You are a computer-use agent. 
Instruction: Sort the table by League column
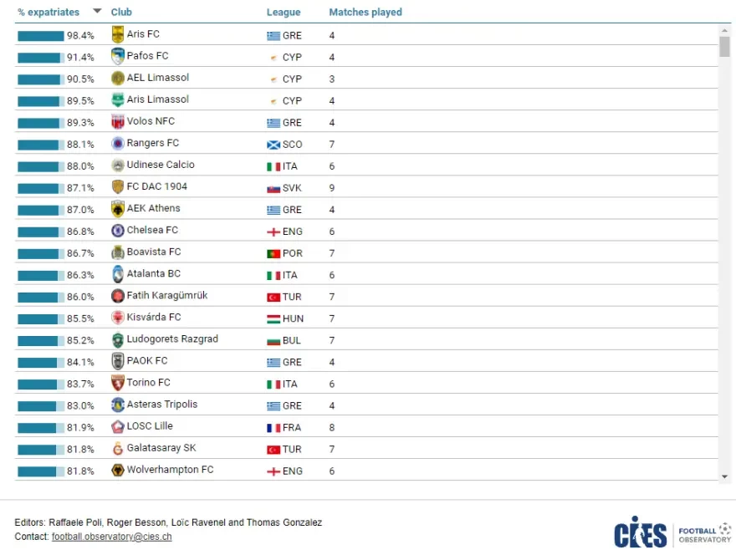[283, 13]
